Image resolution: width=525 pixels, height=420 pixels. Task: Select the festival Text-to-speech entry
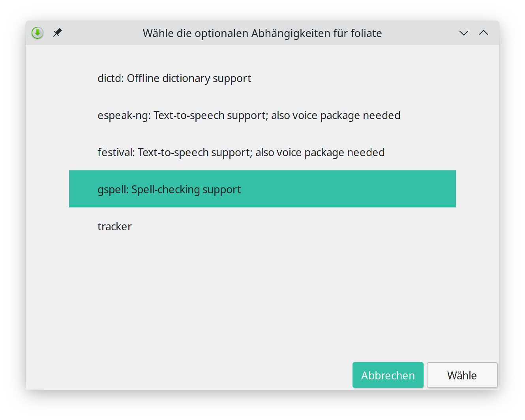coord(262,152)
